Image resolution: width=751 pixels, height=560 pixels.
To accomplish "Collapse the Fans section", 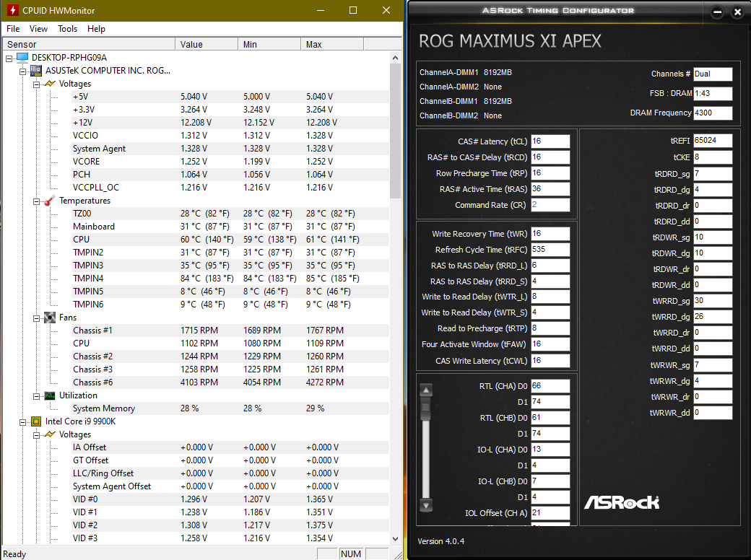I will click(36, 318).
